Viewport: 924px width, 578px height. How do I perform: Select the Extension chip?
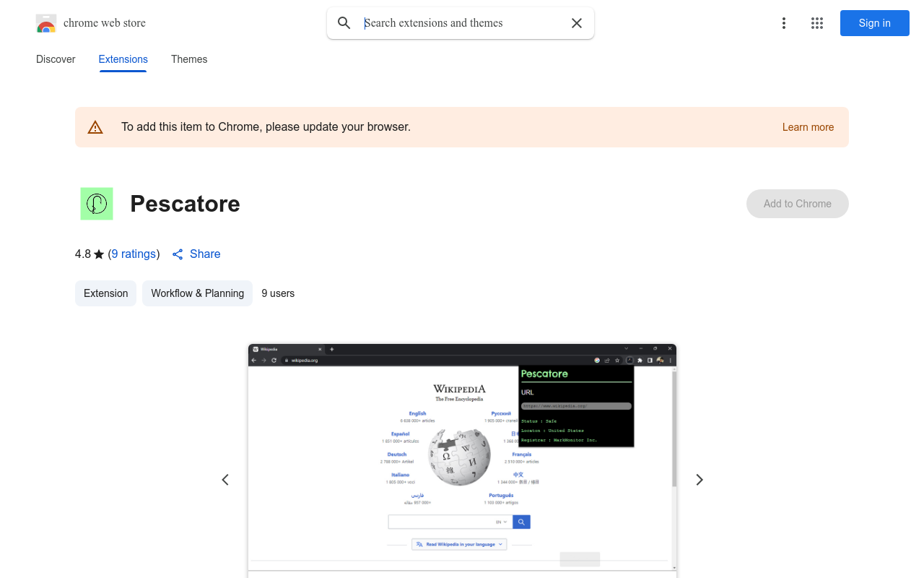[x=105, y=293]
